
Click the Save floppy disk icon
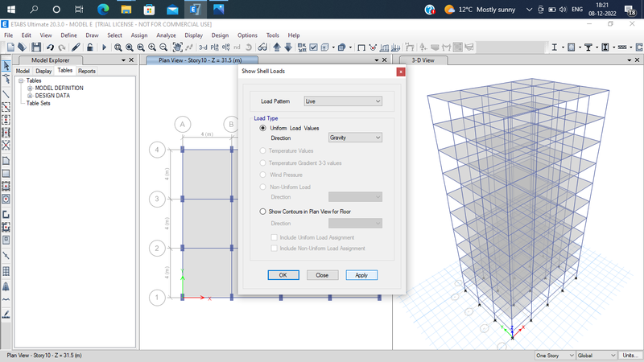point(36,47)
